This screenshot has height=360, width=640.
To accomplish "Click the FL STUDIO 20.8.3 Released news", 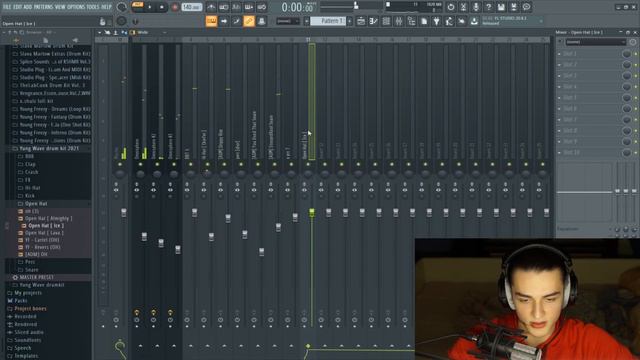I will click(x=512, y=20).
